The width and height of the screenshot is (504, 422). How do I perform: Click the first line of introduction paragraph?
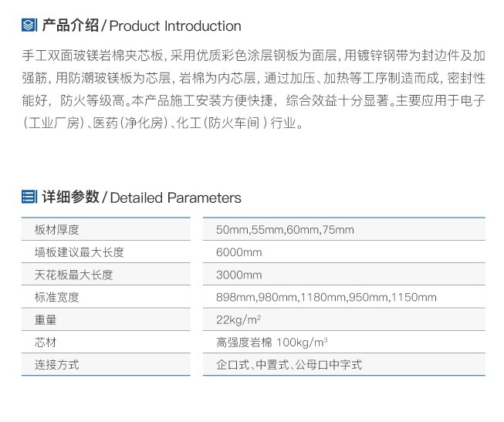pyautogui.click(x=253, y=56)
